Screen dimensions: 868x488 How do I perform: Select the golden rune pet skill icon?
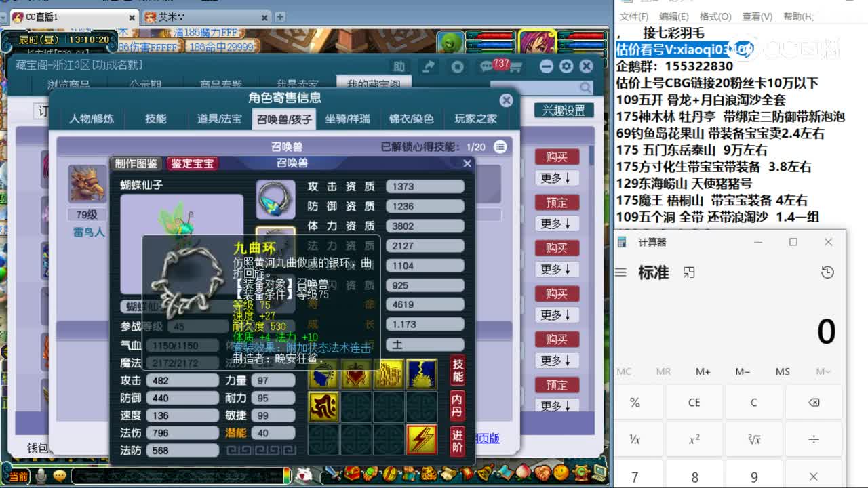point(323,407)
